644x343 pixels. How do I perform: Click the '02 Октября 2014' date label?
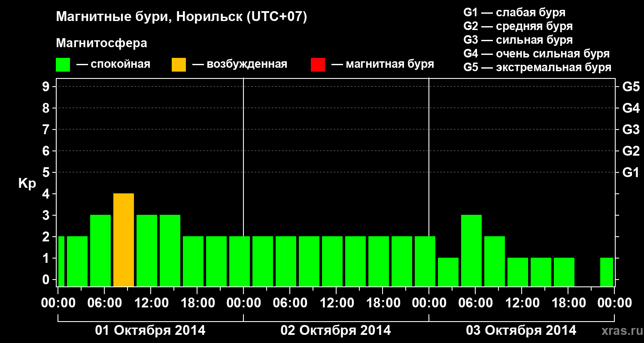(x=336, y=331)
